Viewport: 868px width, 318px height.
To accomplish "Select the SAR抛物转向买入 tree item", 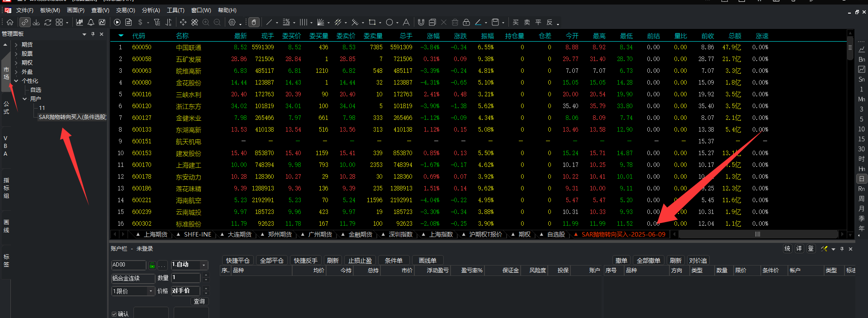I will pyautogui.click(x=72, y=117).
